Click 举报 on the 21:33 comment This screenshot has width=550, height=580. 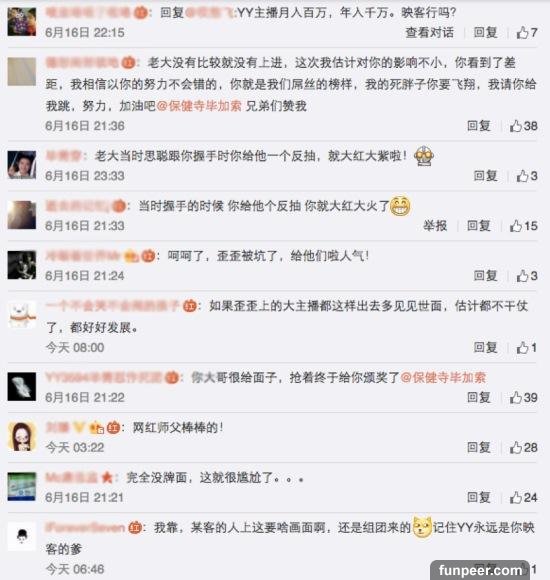[x=435, y=226]
